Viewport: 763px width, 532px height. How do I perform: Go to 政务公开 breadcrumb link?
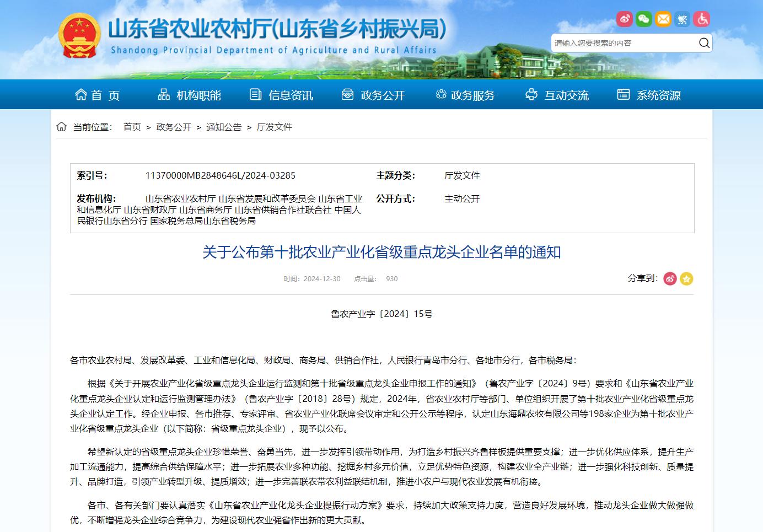[x=174, y=127]
